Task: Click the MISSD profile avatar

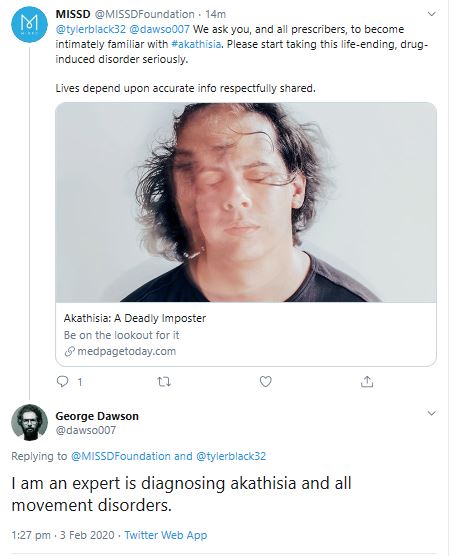Action: 29,24
